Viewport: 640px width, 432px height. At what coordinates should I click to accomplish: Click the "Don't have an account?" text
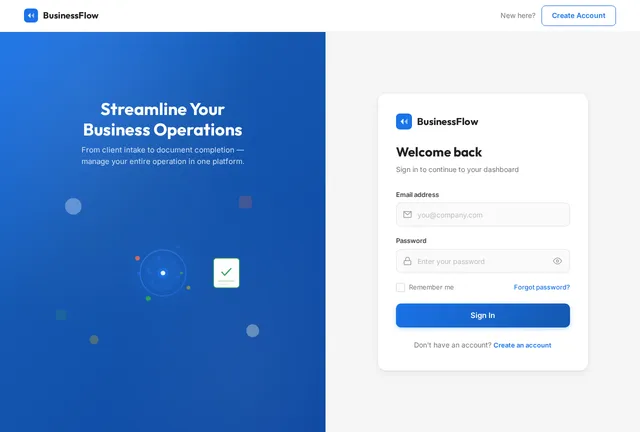pyautogui.click(x=452, y=345)
